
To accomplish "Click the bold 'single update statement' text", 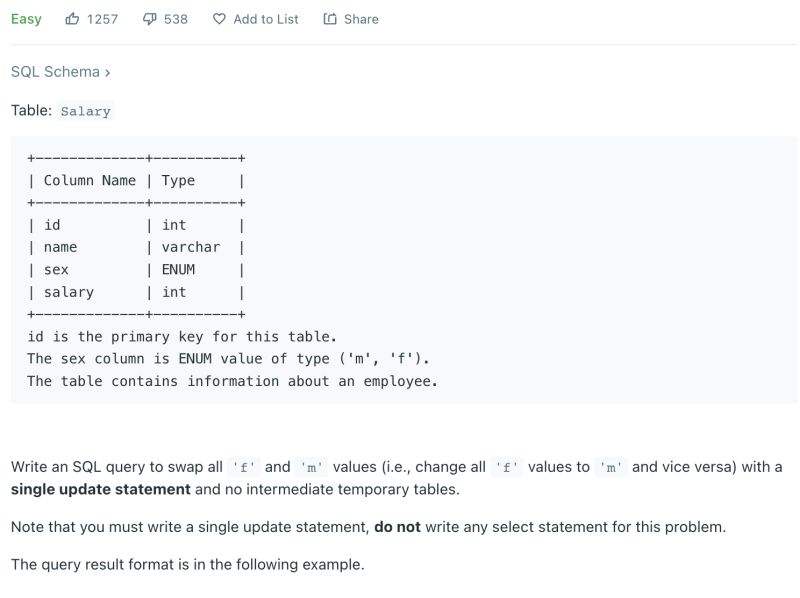I will (100, 489).
